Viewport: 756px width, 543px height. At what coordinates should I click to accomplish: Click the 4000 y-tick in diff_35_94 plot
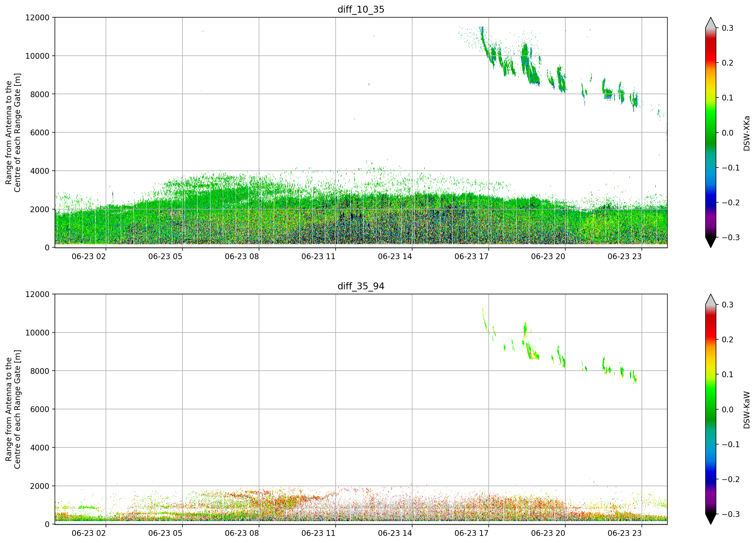click(40, 448)
